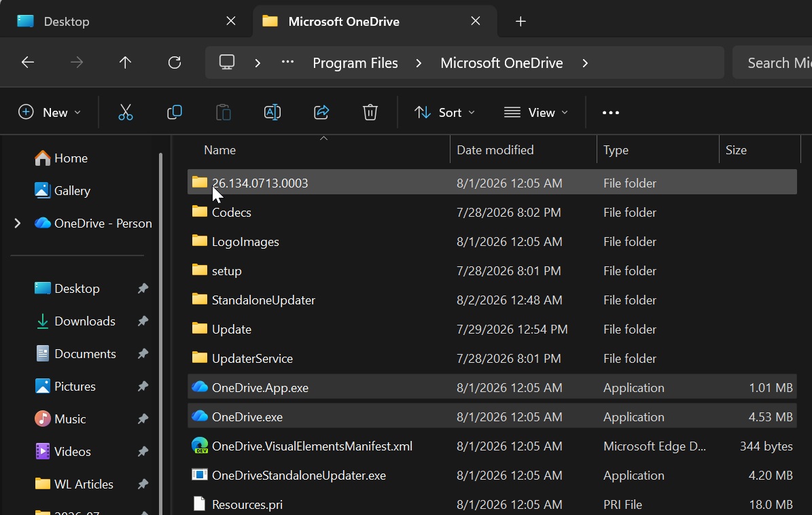Open the See more toolbar options
This screenshot has height=515, width=812.
[x=611, y=112]
